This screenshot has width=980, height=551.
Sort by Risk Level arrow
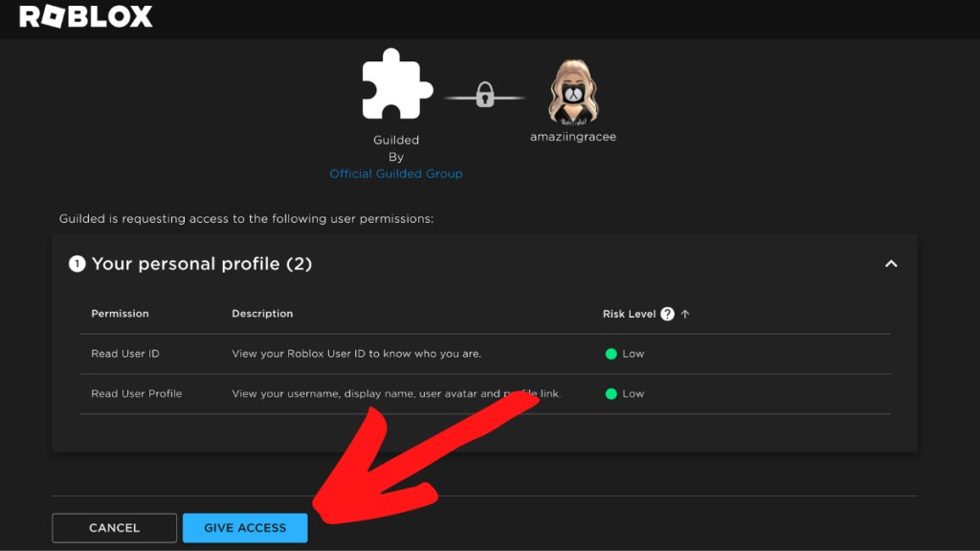tap(685, 314)
